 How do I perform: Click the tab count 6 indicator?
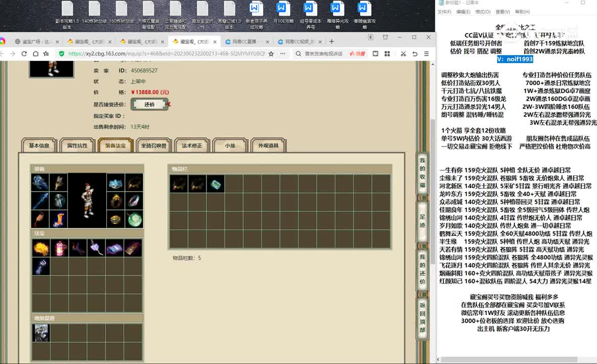point(370,37)
